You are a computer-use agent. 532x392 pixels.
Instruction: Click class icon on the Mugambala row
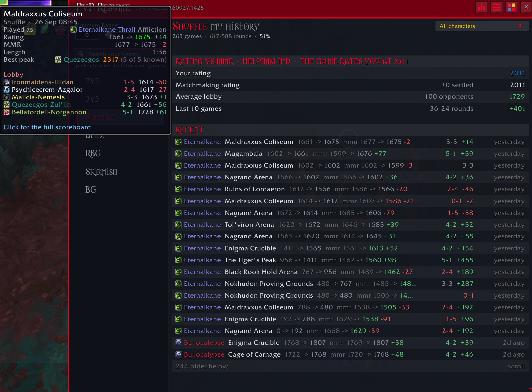pyautogui.click(x=179, y=154)
